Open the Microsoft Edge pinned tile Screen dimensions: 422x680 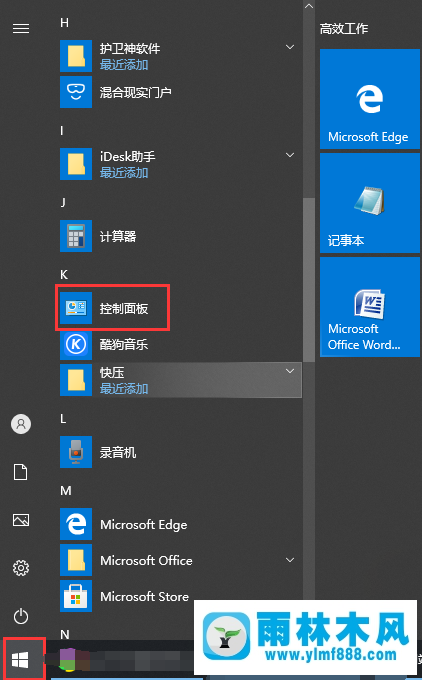[x=370, y=99]
